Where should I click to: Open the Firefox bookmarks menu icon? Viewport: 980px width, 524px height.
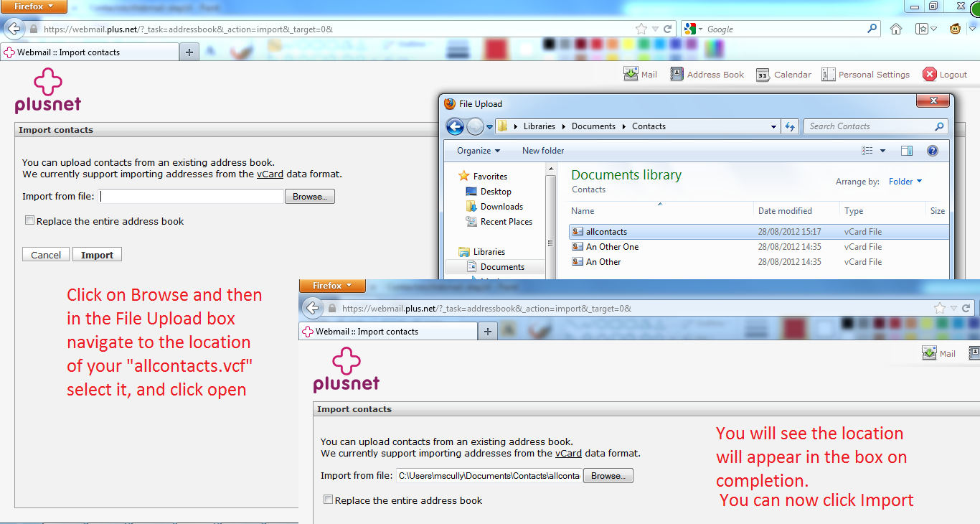[x=925, y=29]
